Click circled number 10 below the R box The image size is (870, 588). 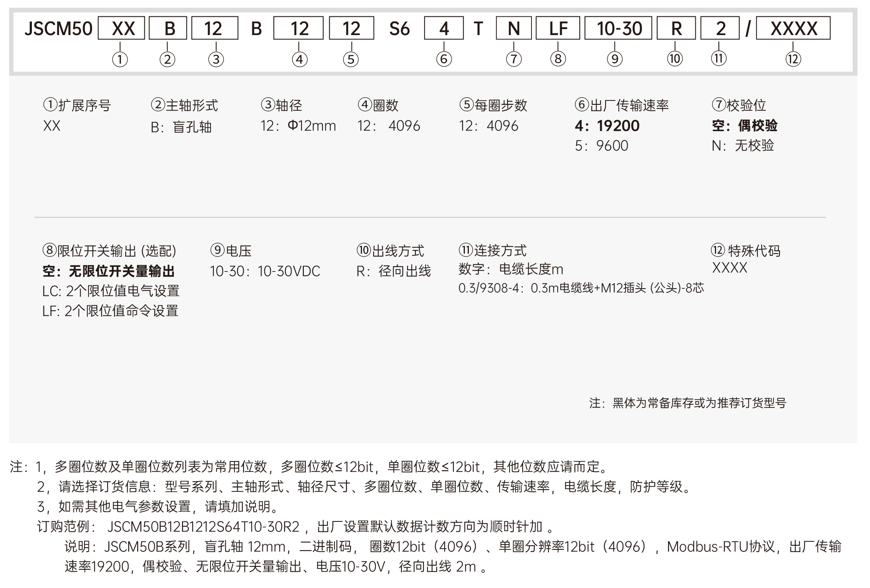tap(675, 59)
